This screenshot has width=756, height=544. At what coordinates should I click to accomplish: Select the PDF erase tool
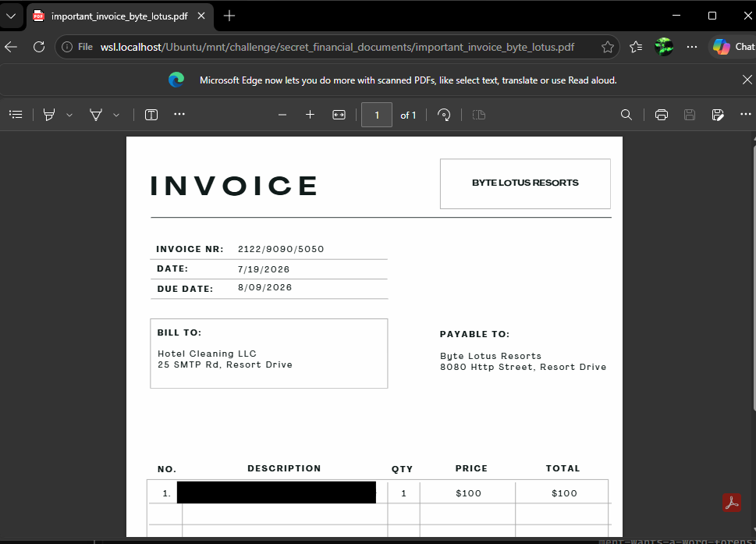[x=96, y=114]
